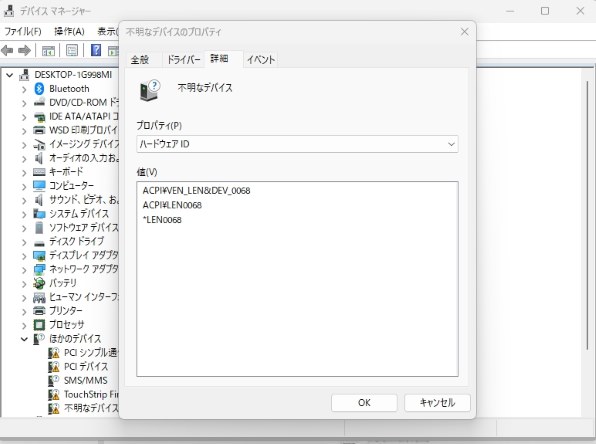This screenshot has width=596, height=444.
Task: Click the forward arrow toolbar icon
Action: (24, 50)
